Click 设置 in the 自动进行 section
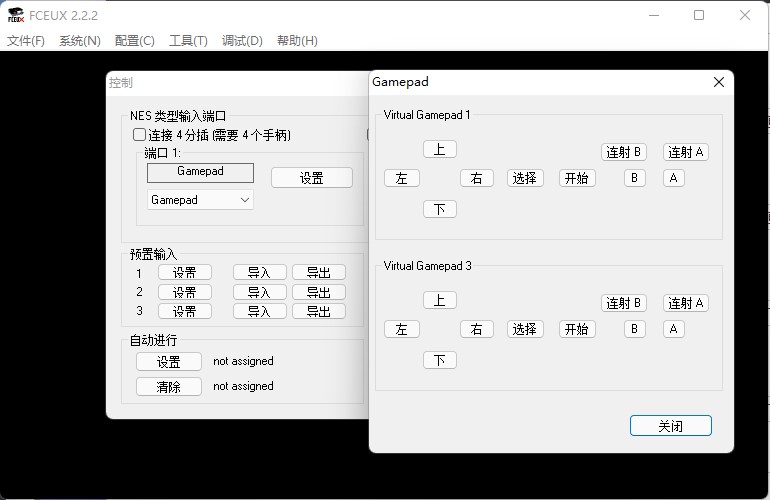The width and height of the screenshot is (770, 500). tap(168, 361)
